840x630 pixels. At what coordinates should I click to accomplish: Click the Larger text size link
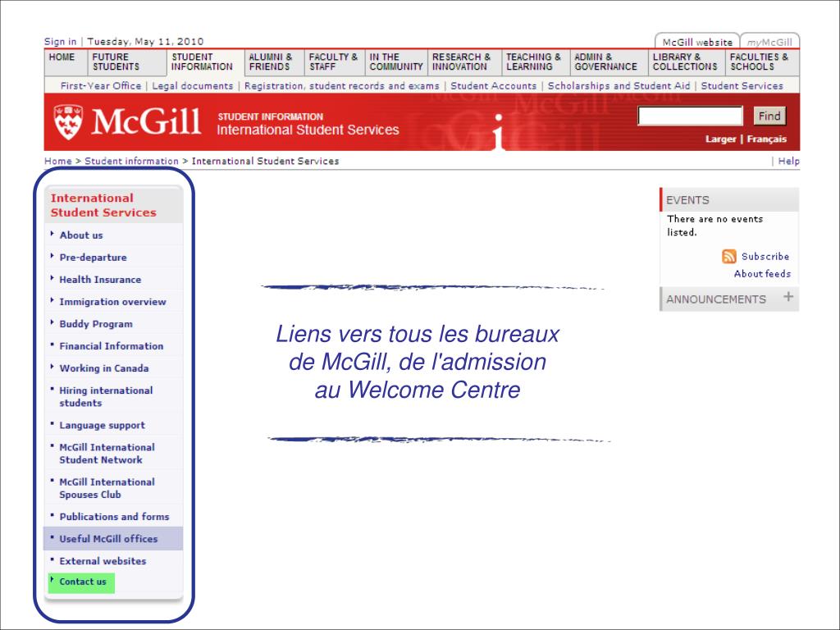pos(720,139)
